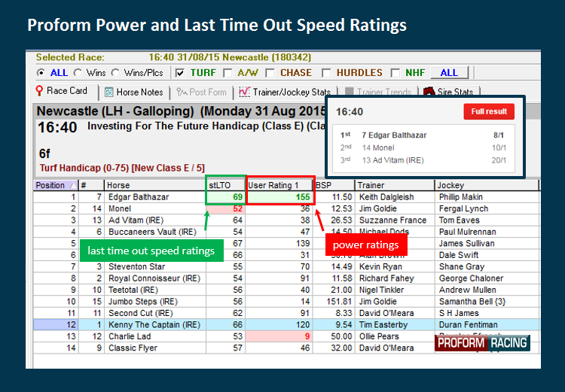
Task: Open the Sire Stats tab
Action: pos(450,92)
